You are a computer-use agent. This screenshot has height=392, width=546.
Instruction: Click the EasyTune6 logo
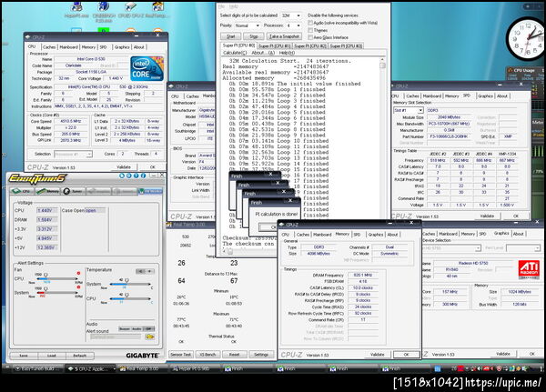pyautogui.click(x=37, y=178)
